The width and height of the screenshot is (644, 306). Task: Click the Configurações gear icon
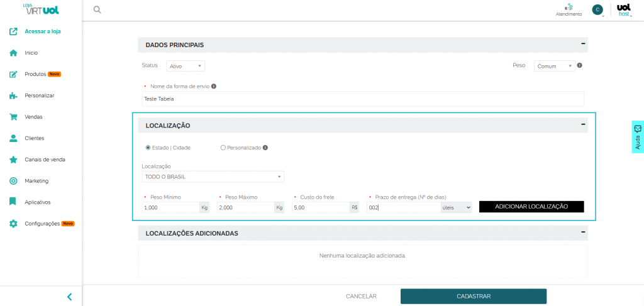coord(13,224)
